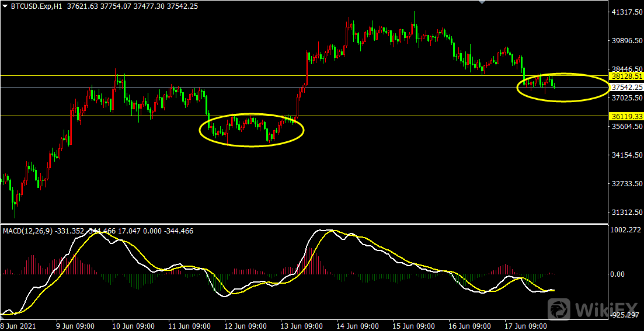Click the 17 Jun 09:00 time label
The height and width of the screenshot is (331, 644).
tap(526, 326)
